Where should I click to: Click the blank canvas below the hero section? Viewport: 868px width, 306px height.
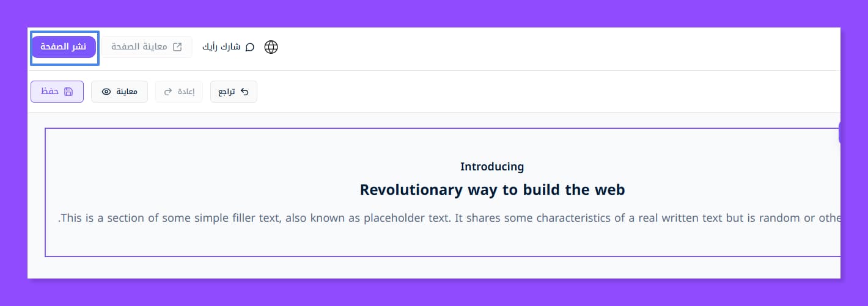428,268
